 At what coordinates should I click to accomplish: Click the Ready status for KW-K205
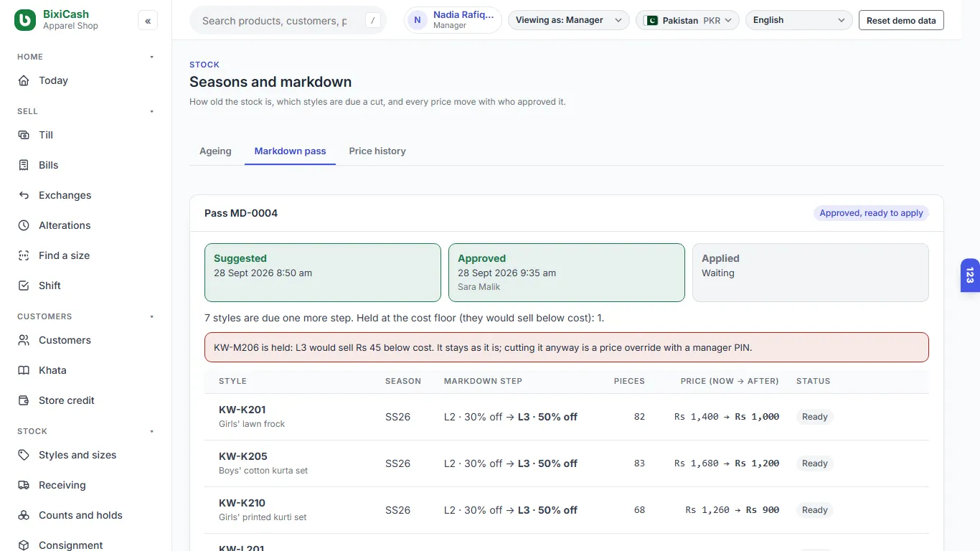coord(814,463)
